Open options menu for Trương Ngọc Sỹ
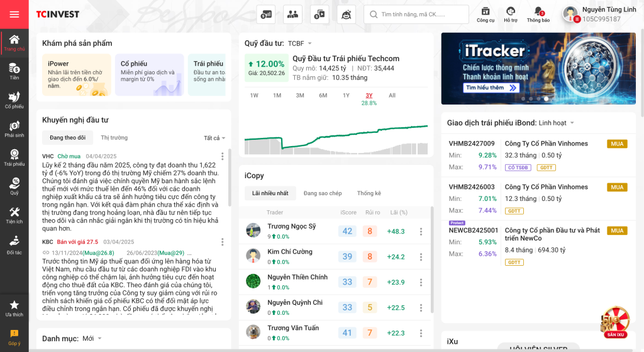 click(x=421, y=232)
